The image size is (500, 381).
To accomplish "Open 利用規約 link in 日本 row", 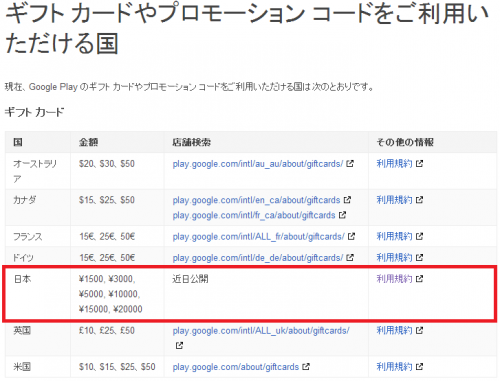I will pyautogui.click(x=394, y=279).
